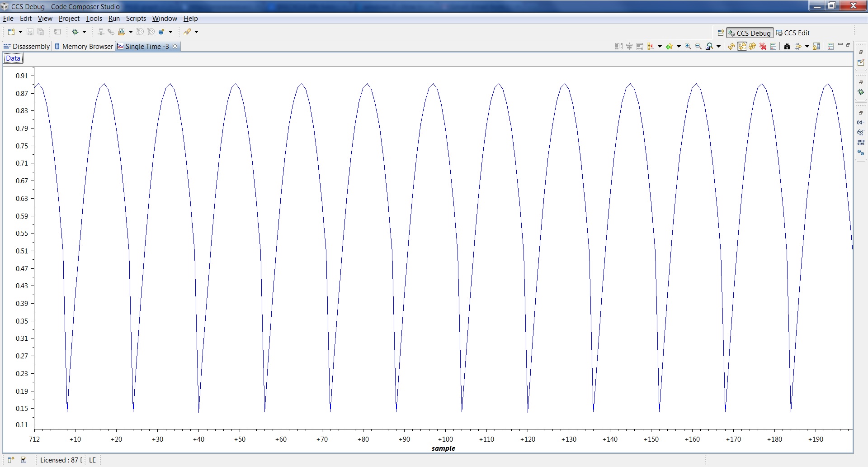The height and width of the screenshot is (467, 868).
Task: Search the graph using the binoculars icon
Action: [x=787, y=46]
